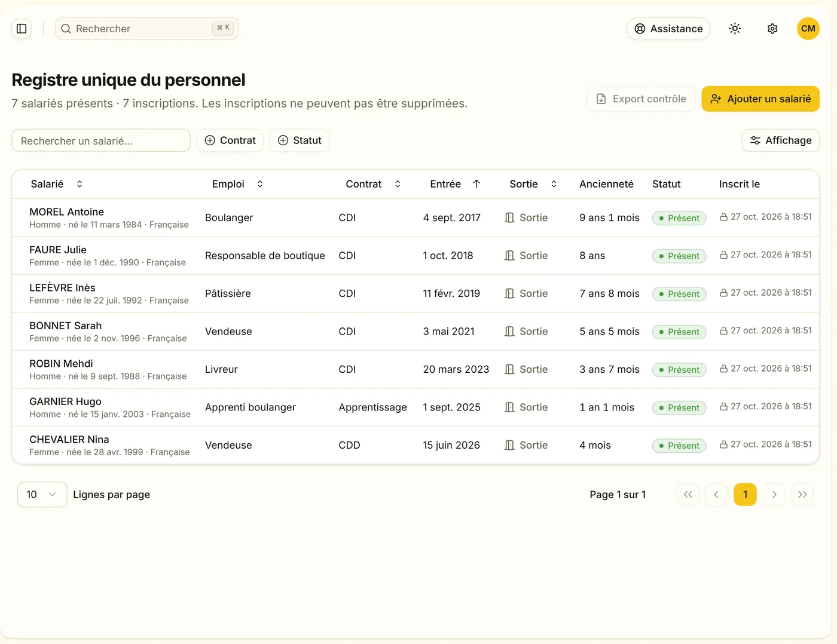The image size is (837, 644).
Task: Click the Apprentissage contract cell
Action: coord(372,407)
